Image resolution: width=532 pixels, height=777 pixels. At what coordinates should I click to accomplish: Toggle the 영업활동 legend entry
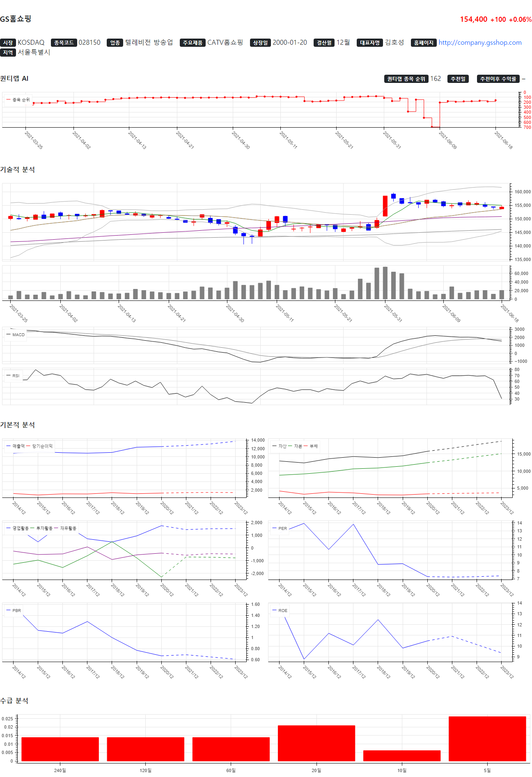coord(18,528)
